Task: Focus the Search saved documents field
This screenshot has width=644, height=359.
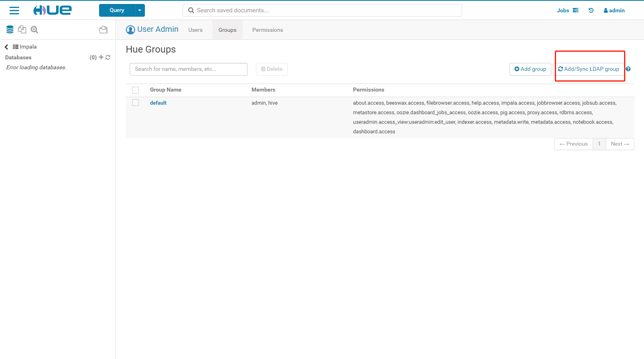Action: coord(322,10)
